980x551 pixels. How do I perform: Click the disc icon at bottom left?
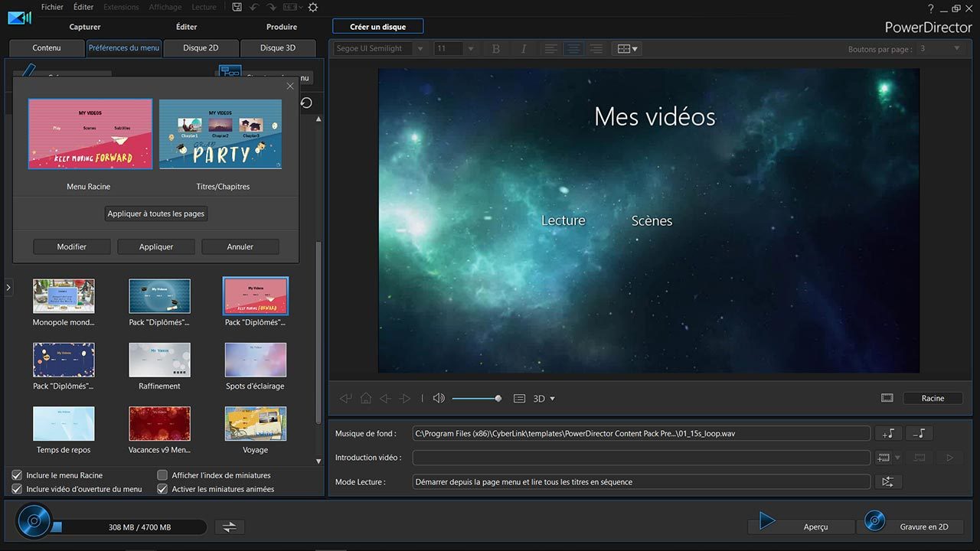point(34,523)
